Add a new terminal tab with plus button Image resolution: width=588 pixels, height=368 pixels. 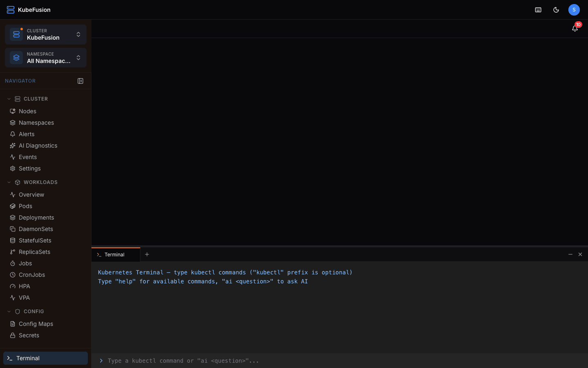pyautogui.click(x=147, y=254)
